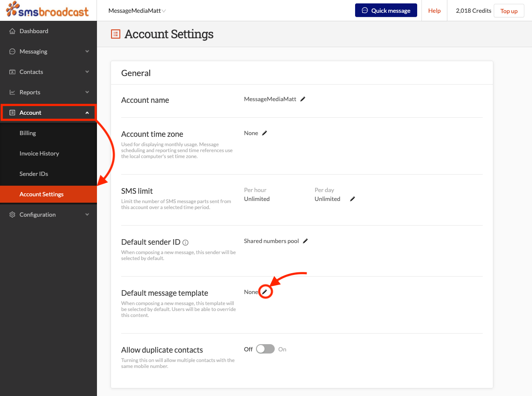Click the On label beside duplicate contacts toggle
This screenshot has height=396, width=532.
[282, 349]
